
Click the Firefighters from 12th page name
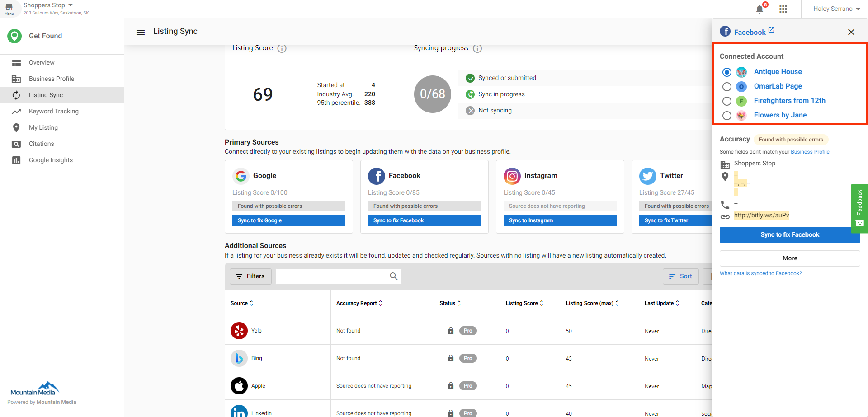click(790, 101)
